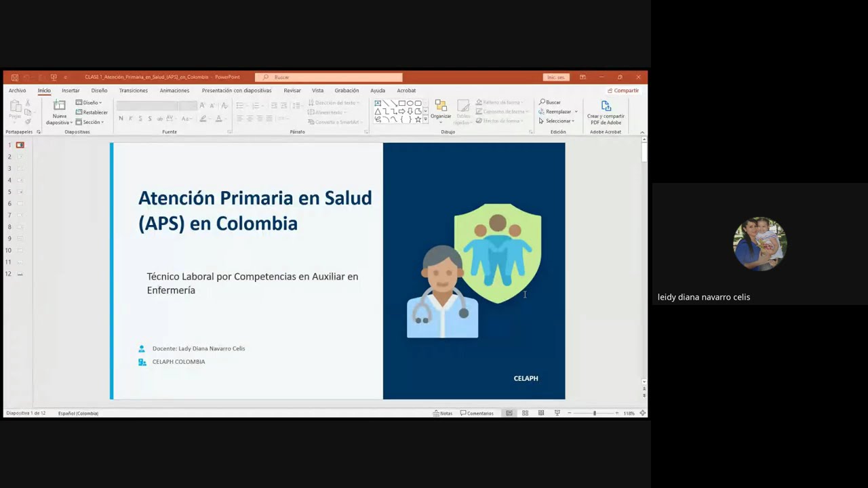Viewport: 868px width, 488px height.
Task: Toggle text shadow S button
Action: (150, 119)
